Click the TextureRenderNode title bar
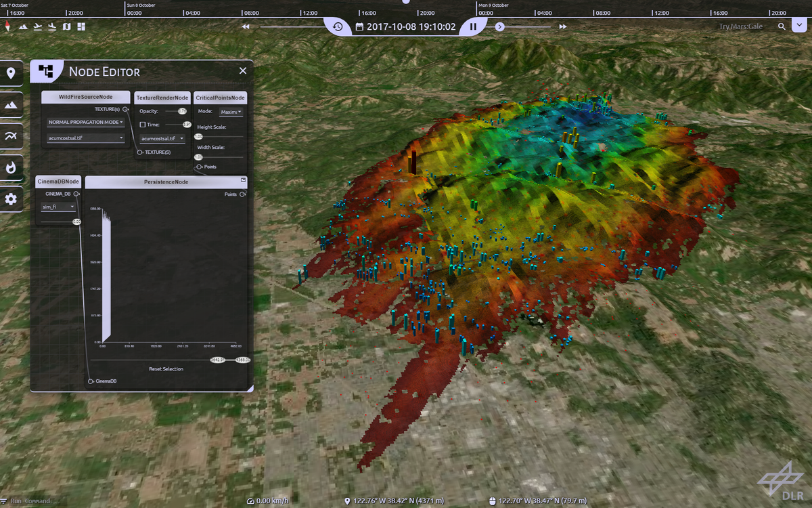 tap(162, 97)
